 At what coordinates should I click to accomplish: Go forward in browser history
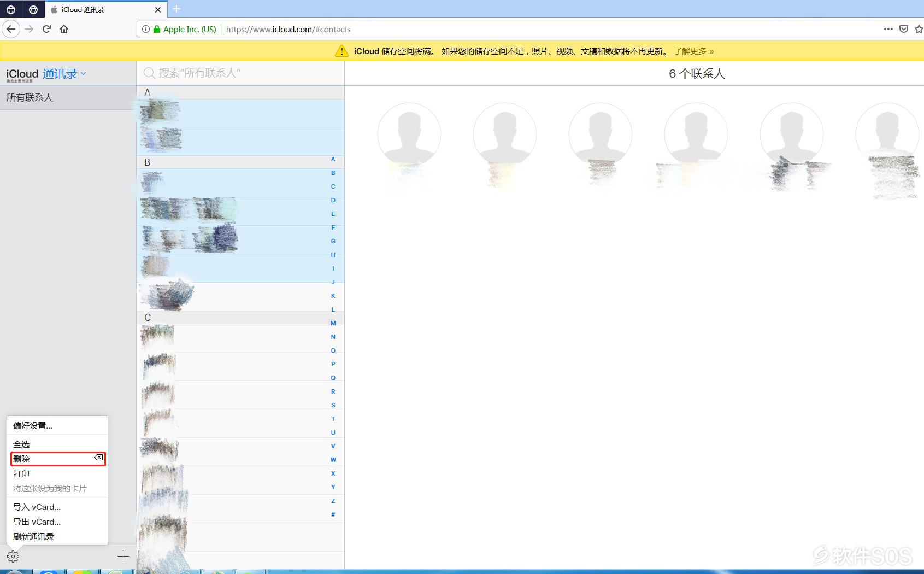29,29
